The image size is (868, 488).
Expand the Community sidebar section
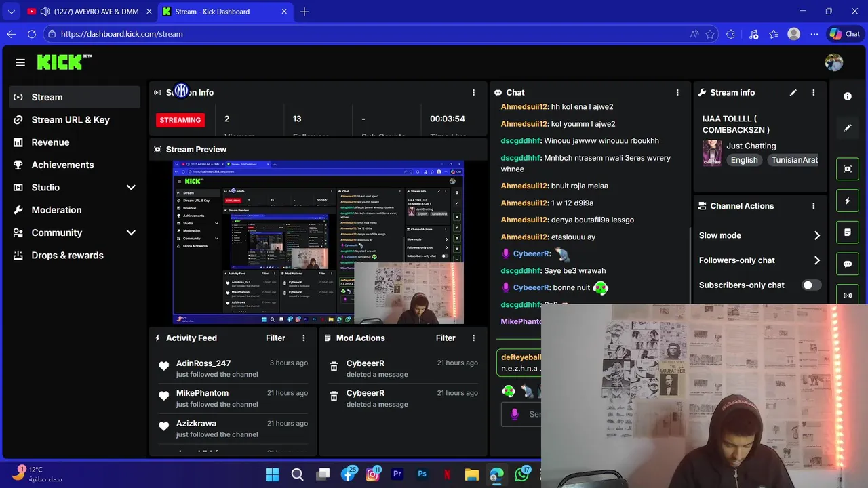[x=131, y=233]
